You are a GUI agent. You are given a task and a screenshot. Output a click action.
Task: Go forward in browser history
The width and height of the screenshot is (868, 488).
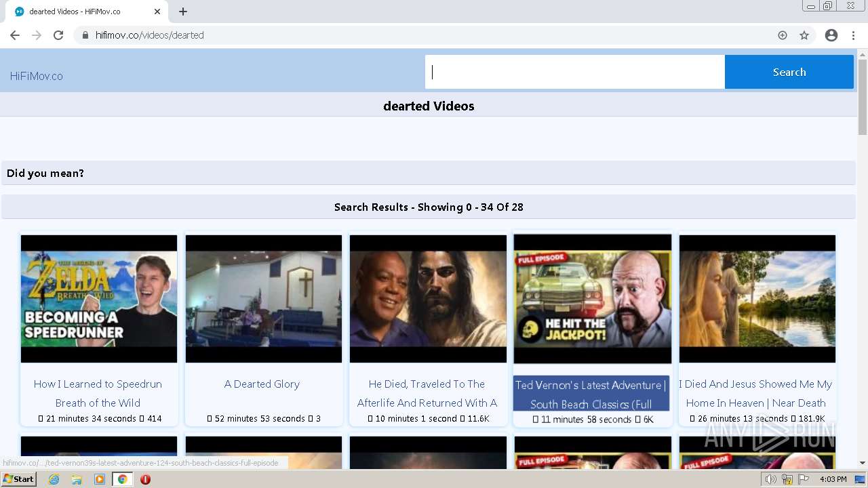point(37,35)
